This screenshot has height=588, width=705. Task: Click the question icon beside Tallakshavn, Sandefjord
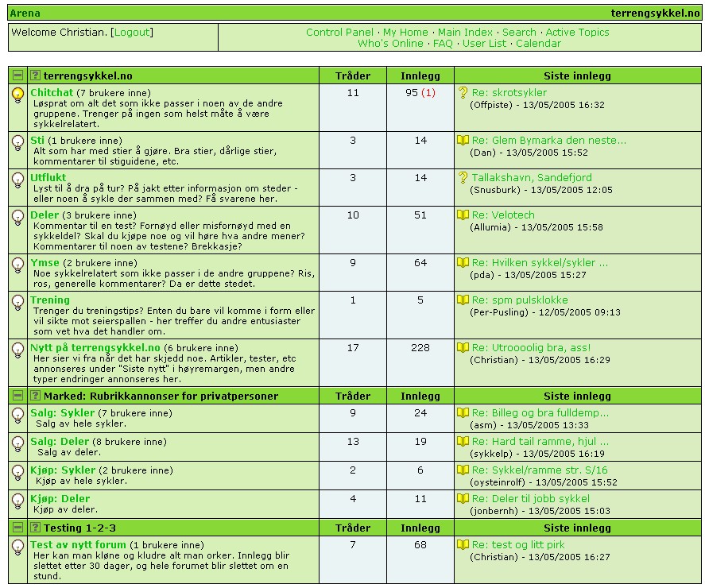point(463,177)
